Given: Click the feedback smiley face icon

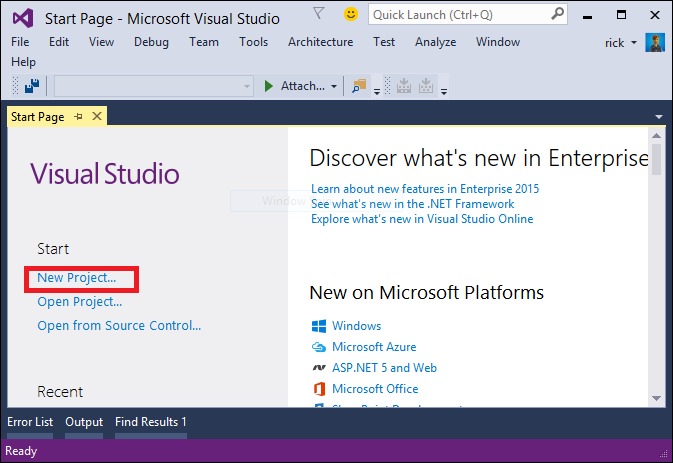Looking at the screenshot, I should (x=351, y=14).
